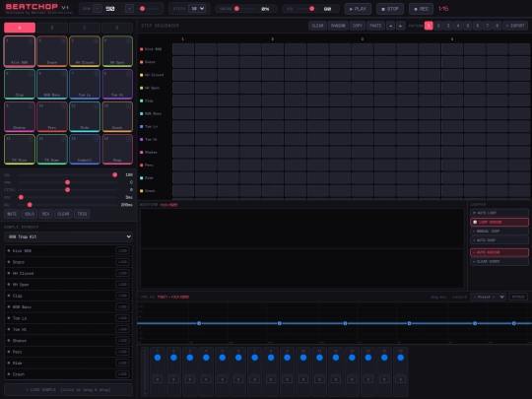The image size is (532, 399).
Task: Toggle the EQ BYPASS button
Action: tap(518, 297)
